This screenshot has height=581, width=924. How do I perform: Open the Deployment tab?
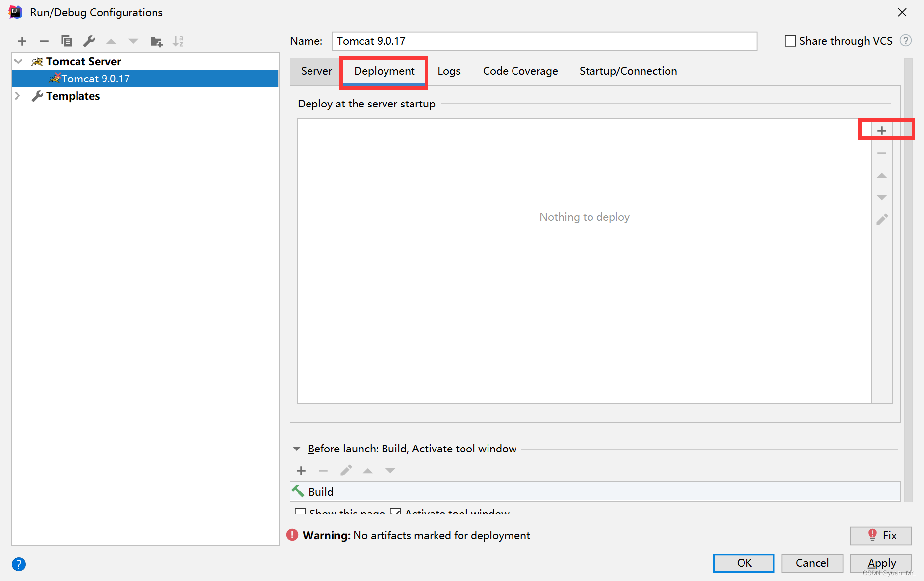tap(384, 72)
